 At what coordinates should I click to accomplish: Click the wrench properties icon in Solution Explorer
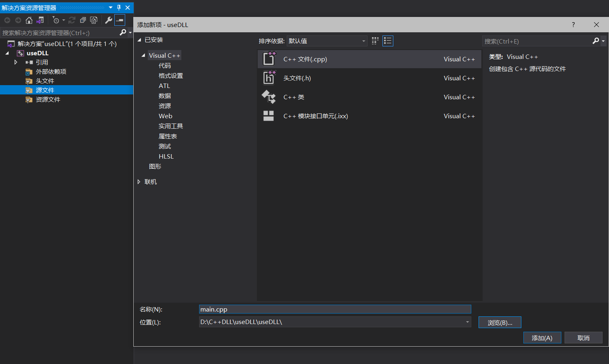108,19
